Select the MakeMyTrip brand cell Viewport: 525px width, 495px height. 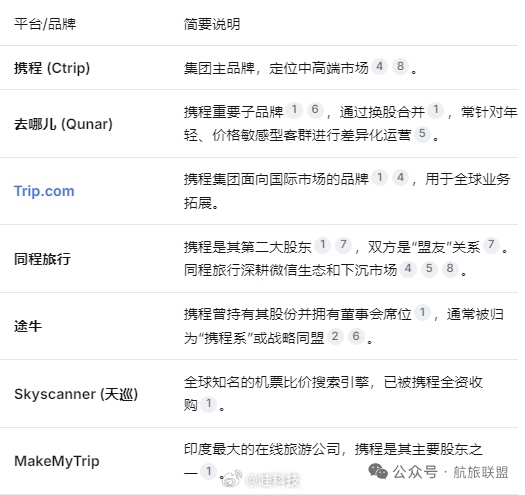click(x=57, y=462)
